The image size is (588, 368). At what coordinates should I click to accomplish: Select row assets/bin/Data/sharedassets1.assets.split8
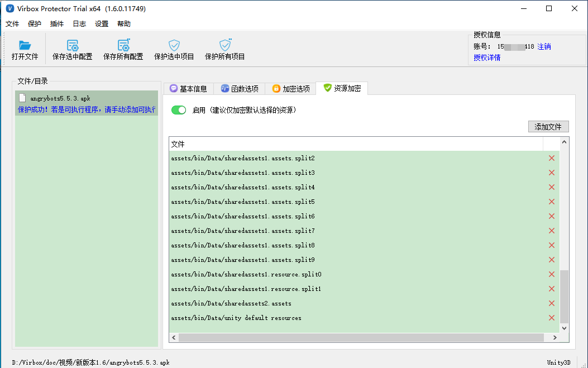[364, 245]
